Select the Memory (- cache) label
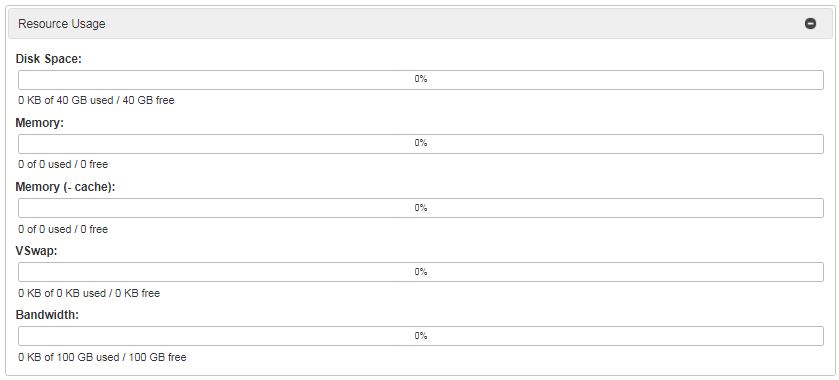The image size is (839, 380). pyautogui.click(x=65, y=187)
